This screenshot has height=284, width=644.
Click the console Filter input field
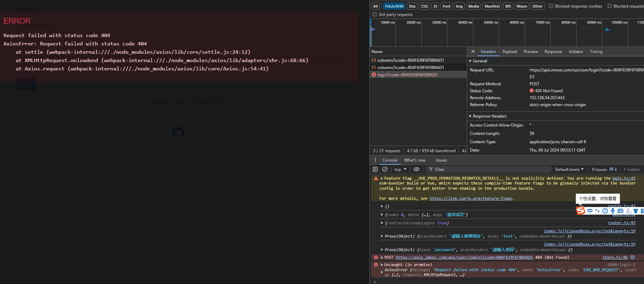[489, 170]
